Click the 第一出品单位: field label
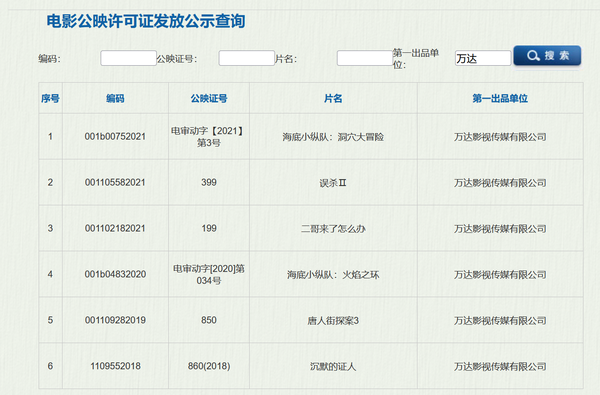 416,59
